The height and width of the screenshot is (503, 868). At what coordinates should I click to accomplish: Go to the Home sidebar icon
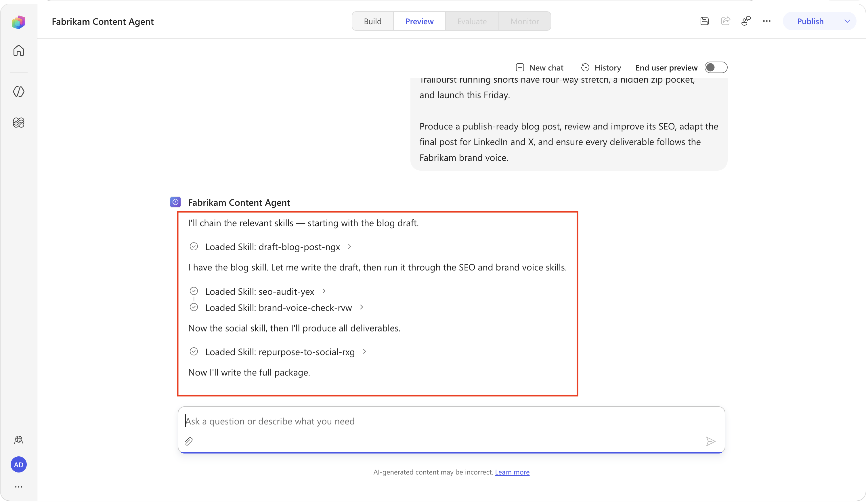click(19, 51)
